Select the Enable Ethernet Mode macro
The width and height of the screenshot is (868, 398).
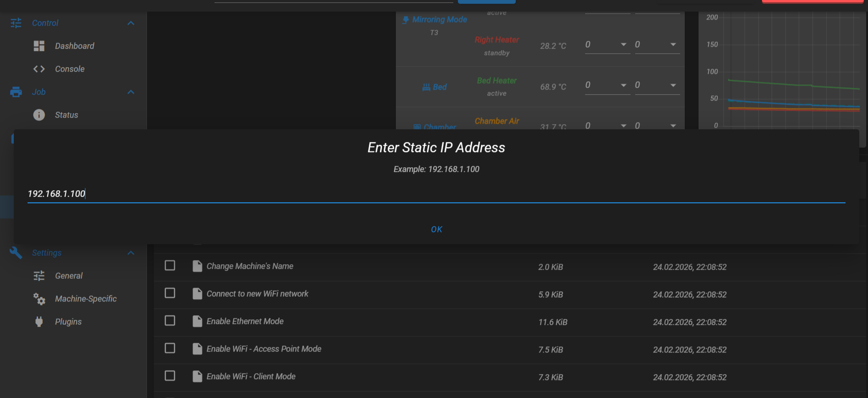pyautogui.click(x=245, y=321)
